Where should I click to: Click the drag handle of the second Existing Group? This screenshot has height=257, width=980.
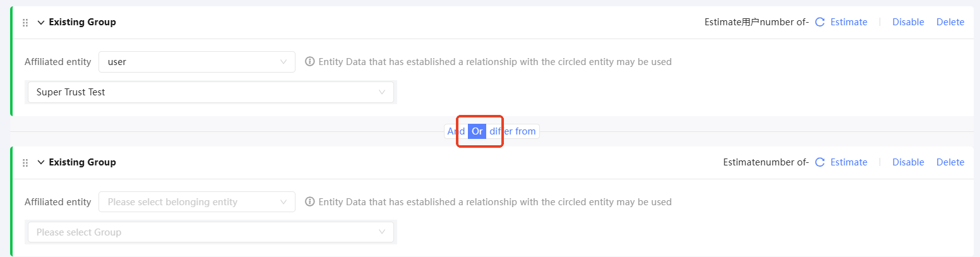coord(25,163)
